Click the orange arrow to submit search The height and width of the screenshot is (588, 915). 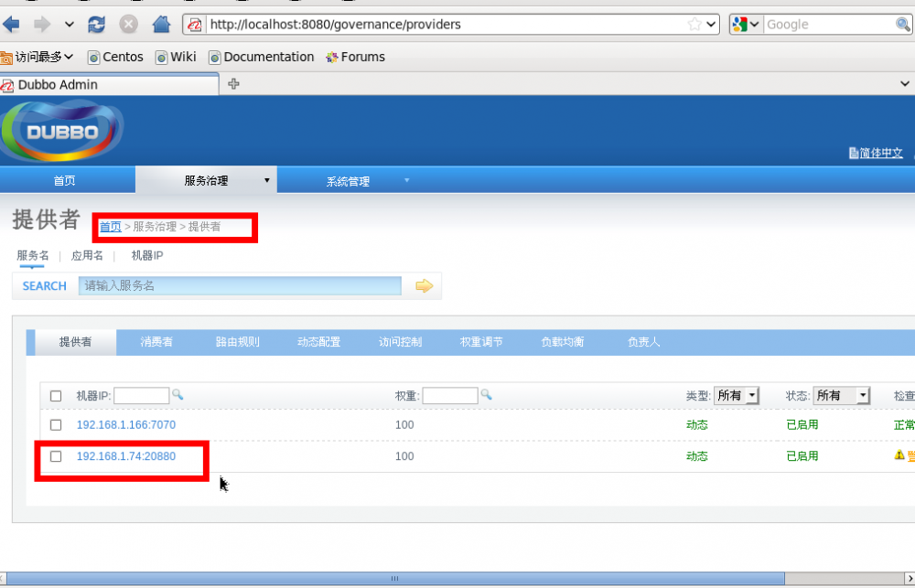point(424,285)
